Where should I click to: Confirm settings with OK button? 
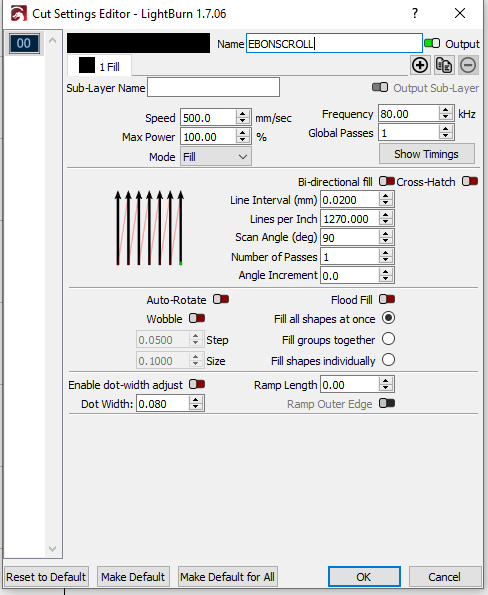point(364,577)
